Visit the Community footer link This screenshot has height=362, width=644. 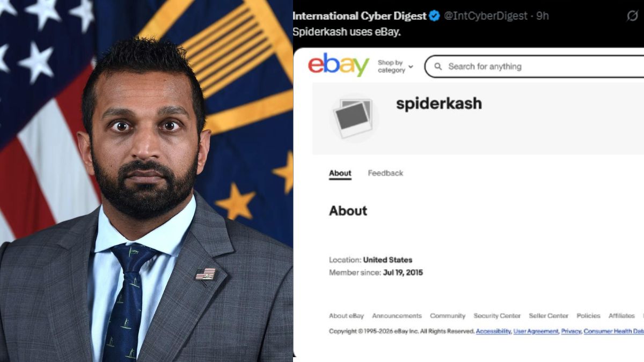[x=448, y=316]
